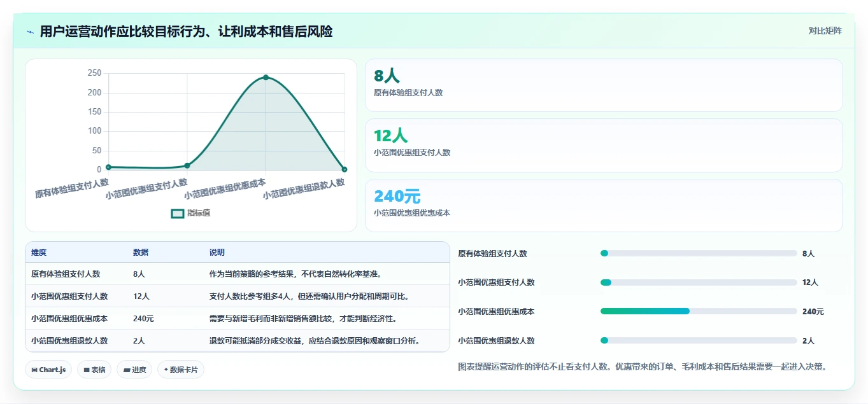Click the chart y-axis label 250
This screenshot has height=404, width=868.
pyautogui.click(x=94, y=73)
